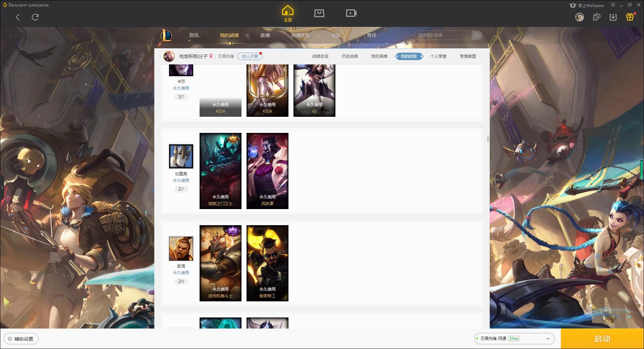Open the hamburger menu in title bar
This screenshot has height=349, width=644.
(x=613, y=5)
